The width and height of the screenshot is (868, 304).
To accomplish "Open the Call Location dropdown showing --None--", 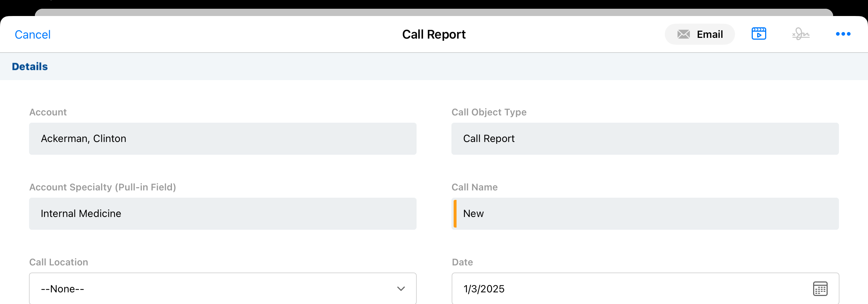I will [222, 289].
